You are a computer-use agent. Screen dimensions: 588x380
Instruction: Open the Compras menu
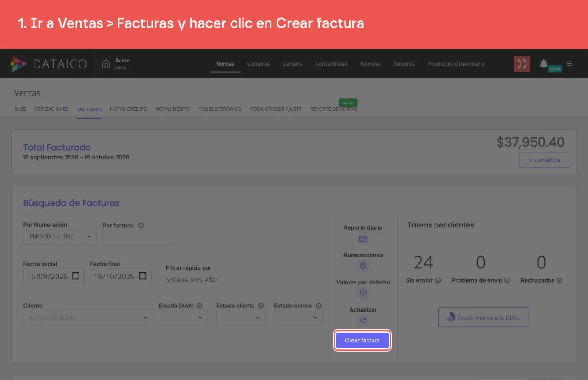(x=258, y=64)
